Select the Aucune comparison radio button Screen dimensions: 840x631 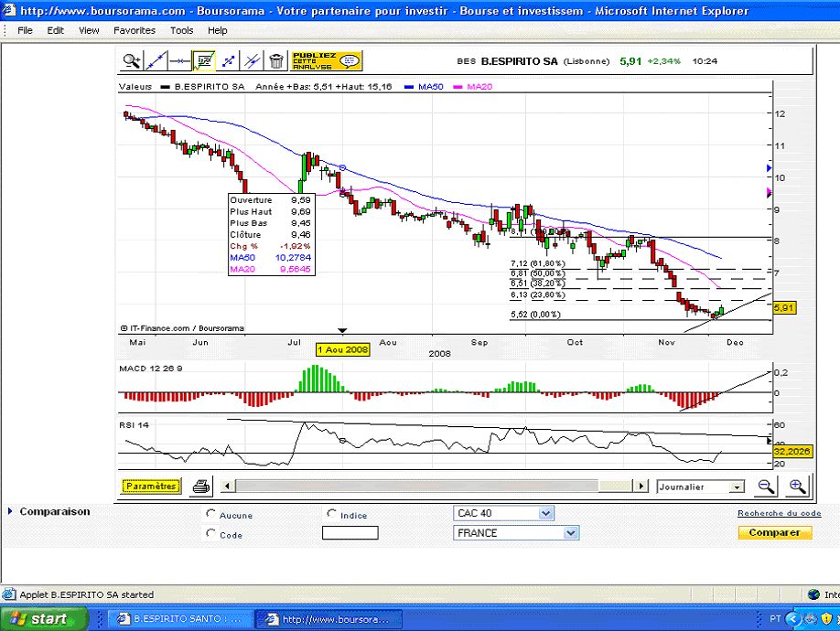coord(211,514)
